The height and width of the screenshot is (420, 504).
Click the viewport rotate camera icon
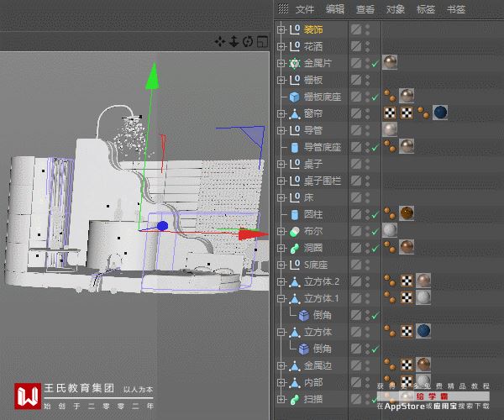click(x=248, y=42)
